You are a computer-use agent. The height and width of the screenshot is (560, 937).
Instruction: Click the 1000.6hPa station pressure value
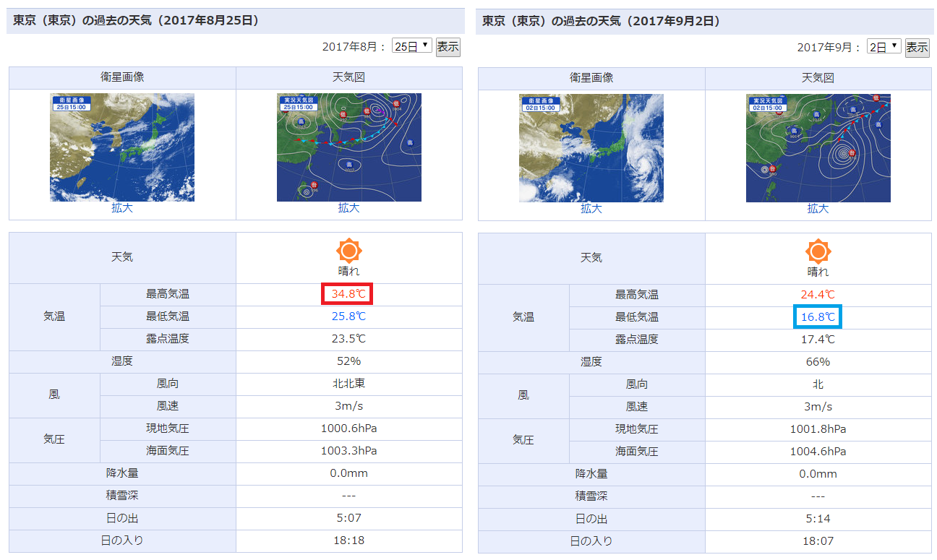tap(348, 428)
